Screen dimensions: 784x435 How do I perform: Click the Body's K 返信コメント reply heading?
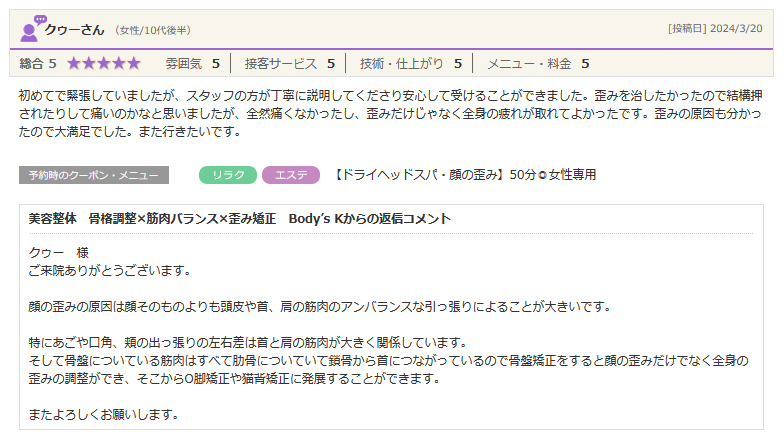240,218
